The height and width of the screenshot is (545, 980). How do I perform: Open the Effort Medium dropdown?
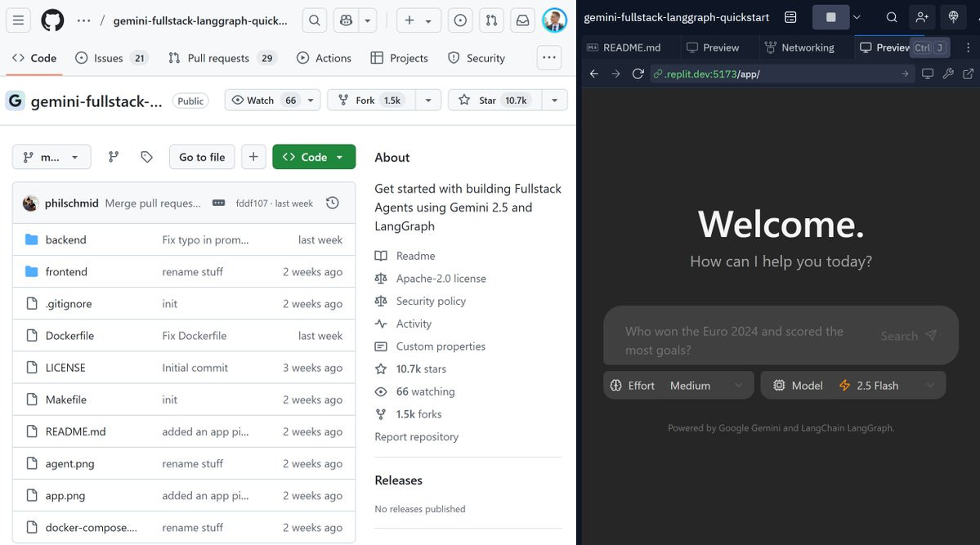click(678, 386)
